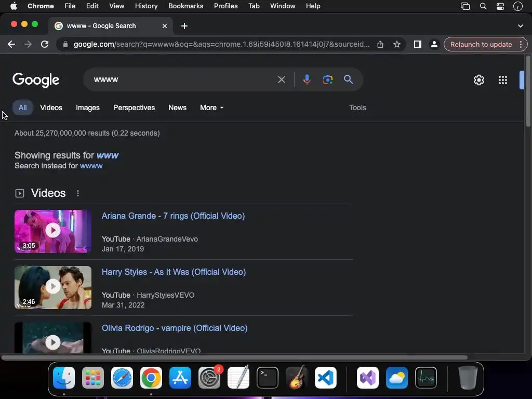Open Safari from the dock
Image resolution: width=532 pixels, height=399 pixels.
pyautogui.click(x=122, y=378)
